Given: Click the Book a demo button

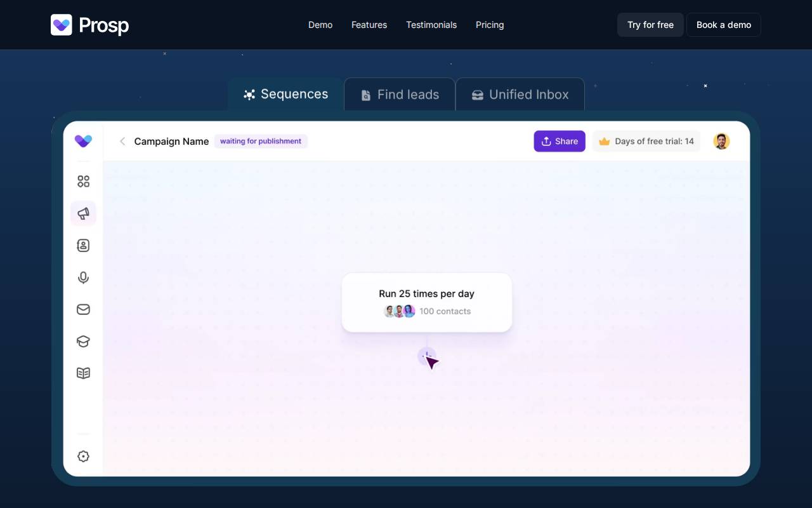Looking at the screenshot, I should [724, 25].
